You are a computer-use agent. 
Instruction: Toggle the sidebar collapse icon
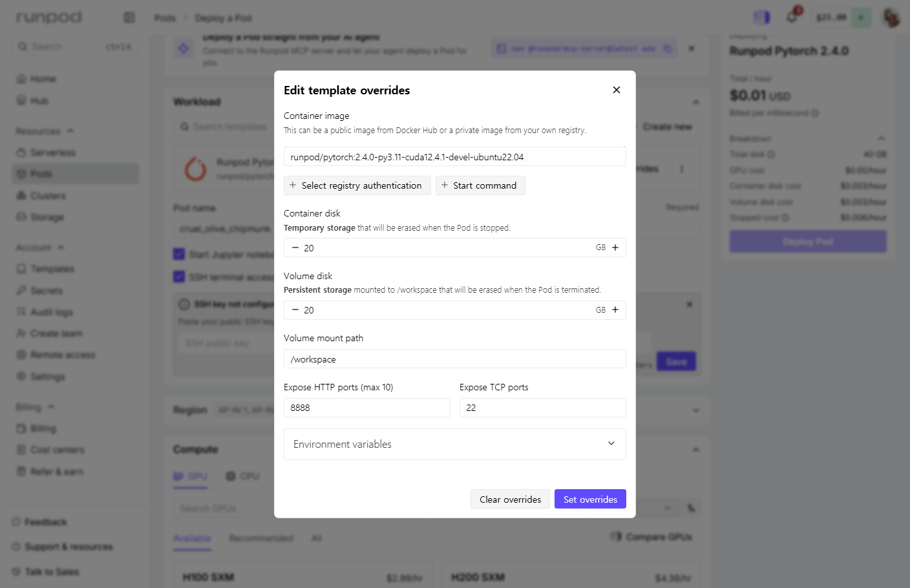pyautogui.click(x=129, y=17)
